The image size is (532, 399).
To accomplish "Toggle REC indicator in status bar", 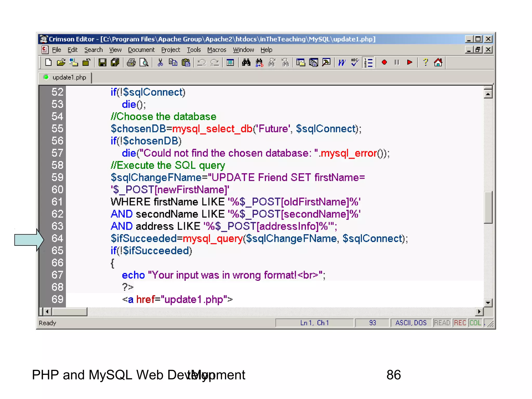I will pyautogui.click(x=460, y=323).
